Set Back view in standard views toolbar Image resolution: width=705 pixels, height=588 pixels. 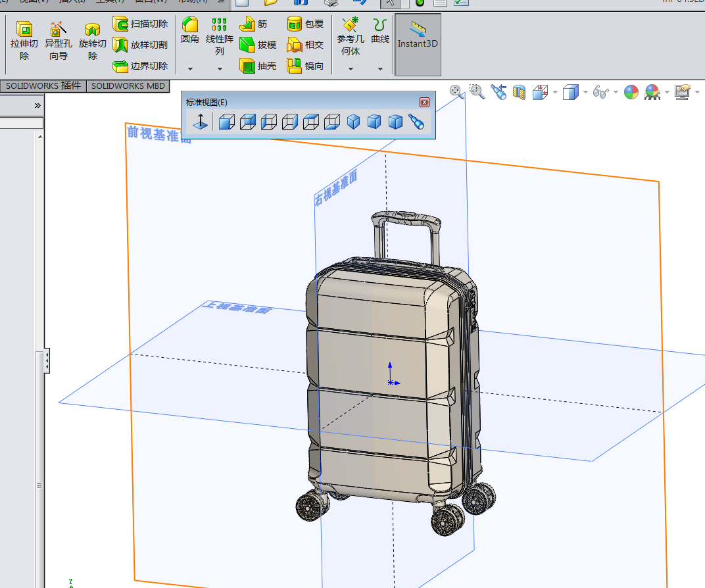(248, 122)
